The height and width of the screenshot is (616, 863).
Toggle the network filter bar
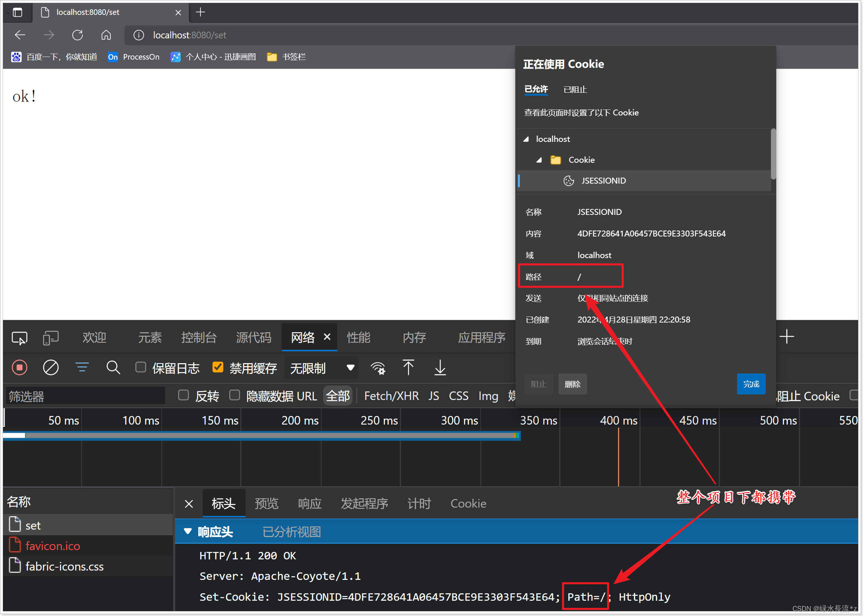[82, 368]
